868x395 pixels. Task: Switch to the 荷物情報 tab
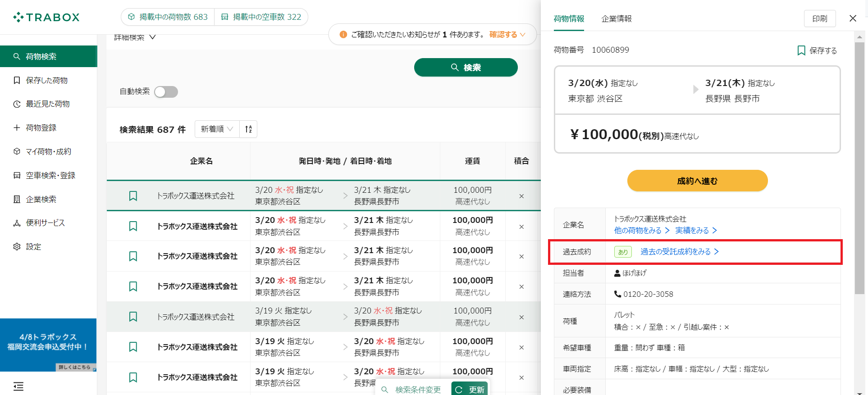(x=569, y=19)
